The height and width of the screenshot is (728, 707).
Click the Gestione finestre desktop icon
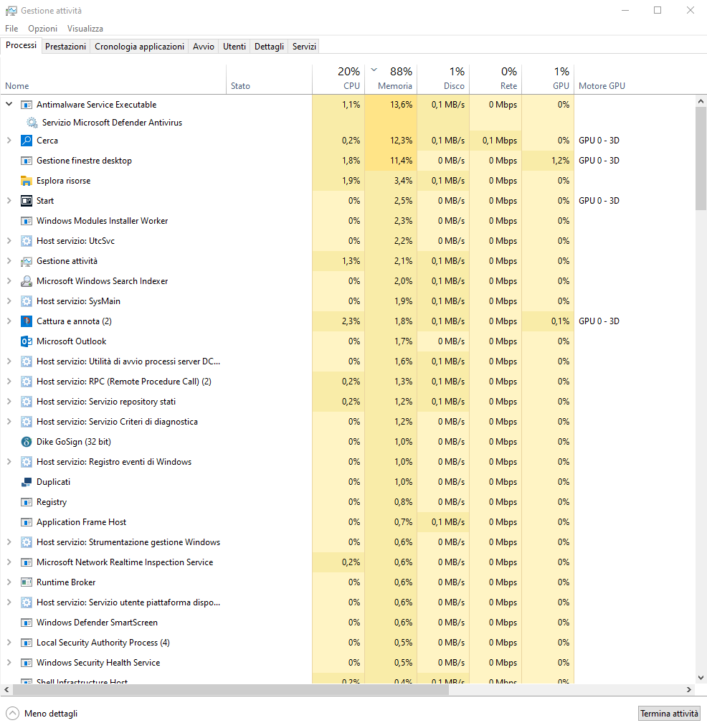[x=27, y=161]
